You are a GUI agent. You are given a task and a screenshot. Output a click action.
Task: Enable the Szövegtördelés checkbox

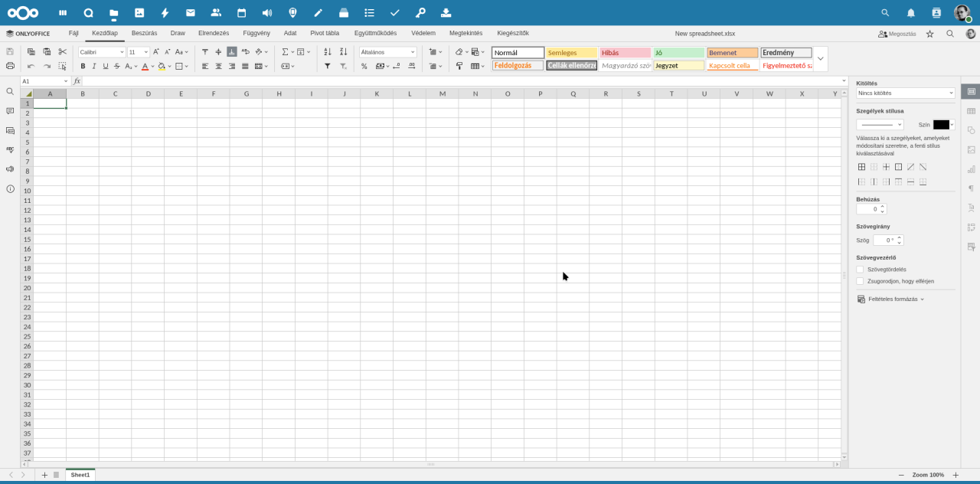tap(860, 270)
